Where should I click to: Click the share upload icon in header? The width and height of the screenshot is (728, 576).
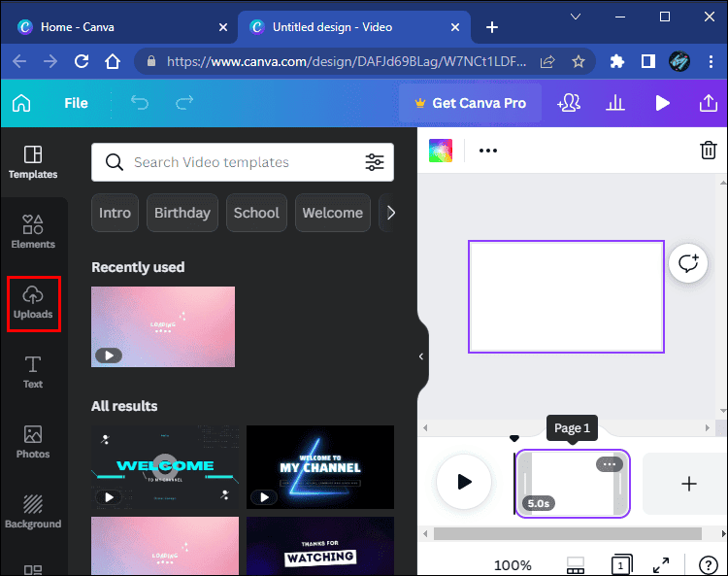(708, 103)
